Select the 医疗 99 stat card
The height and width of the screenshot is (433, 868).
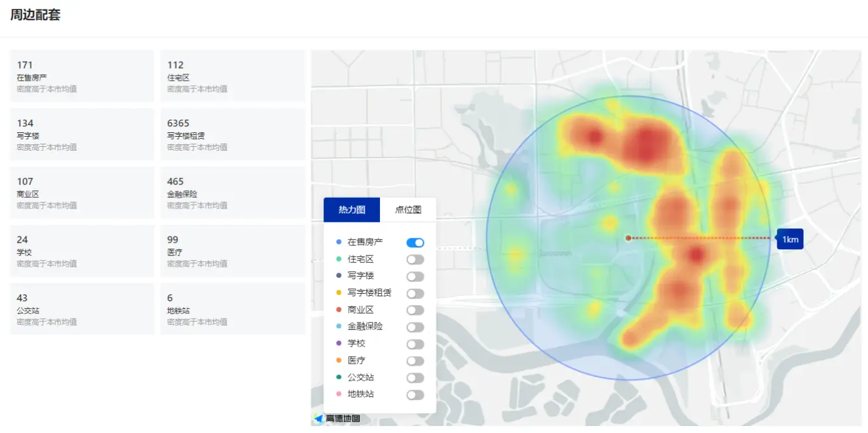tap(233, 251)
